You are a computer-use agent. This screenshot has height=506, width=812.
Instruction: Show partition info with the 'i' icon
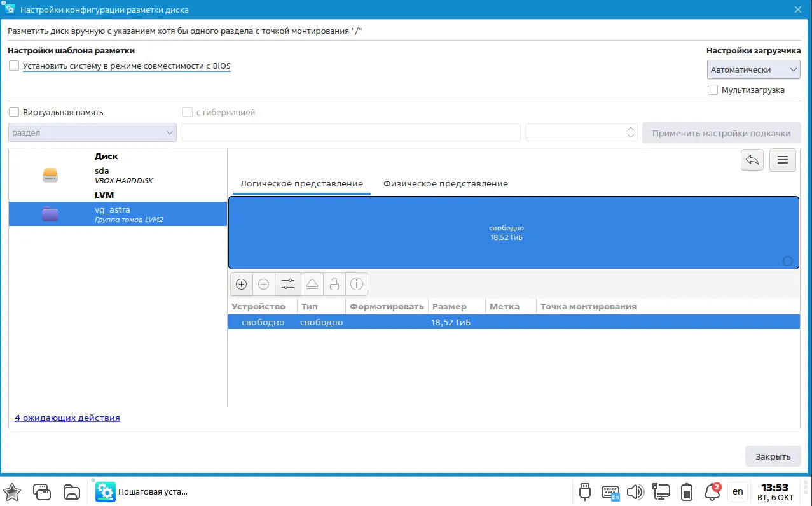coord(357,284)
